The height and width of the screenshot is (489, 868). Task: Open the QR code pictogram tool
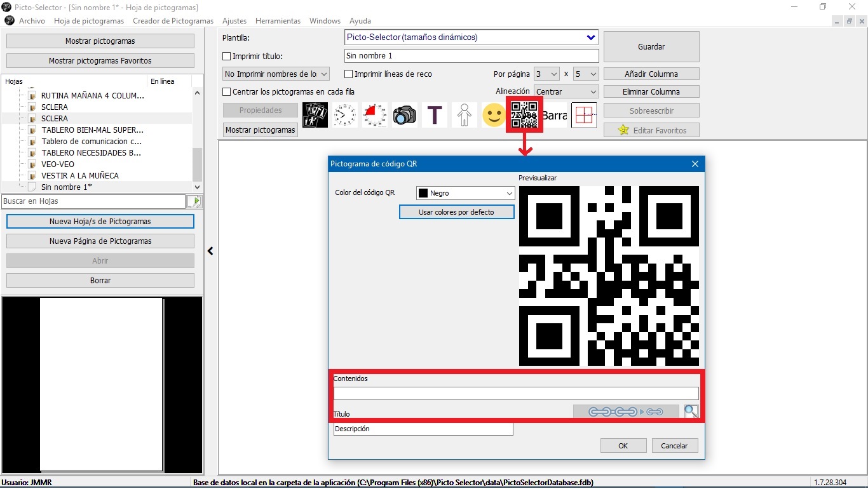[524, 115]
